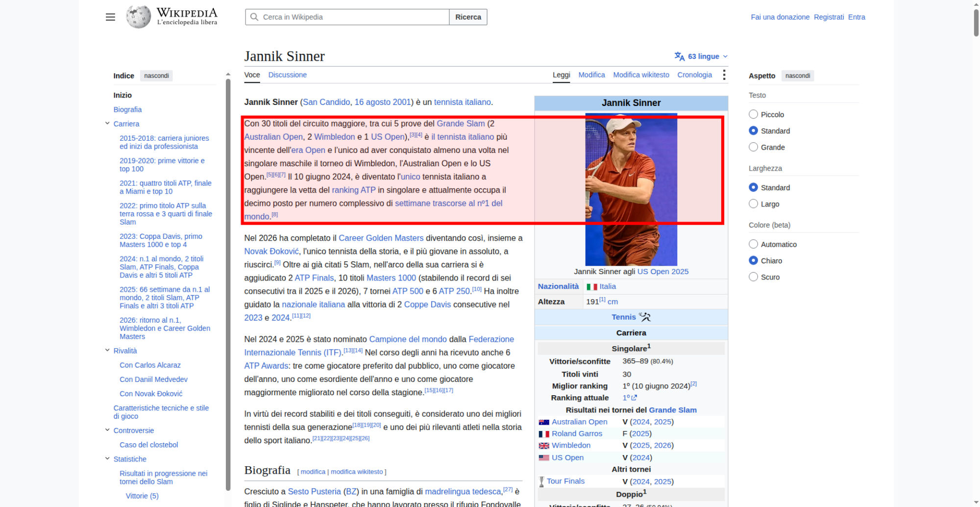Open the San Candido link

click(326, 102)
